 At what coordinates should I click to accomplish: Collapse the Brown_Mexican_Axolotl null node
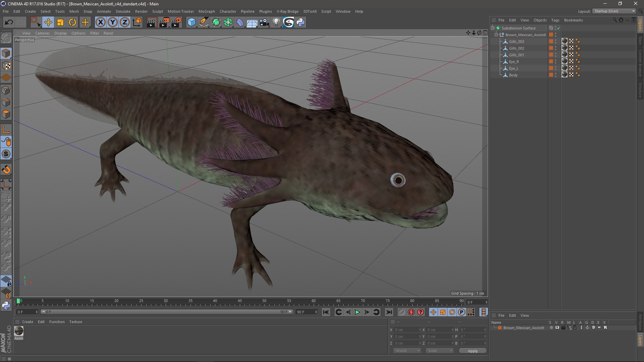tap(496, 35)
